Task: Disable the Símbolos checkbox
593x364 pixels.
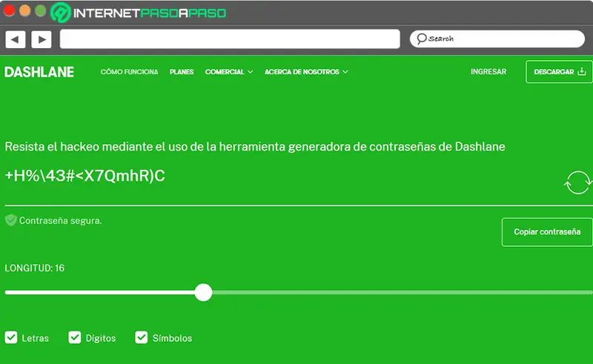Action: pyautogui.click(x=141, y=337)
